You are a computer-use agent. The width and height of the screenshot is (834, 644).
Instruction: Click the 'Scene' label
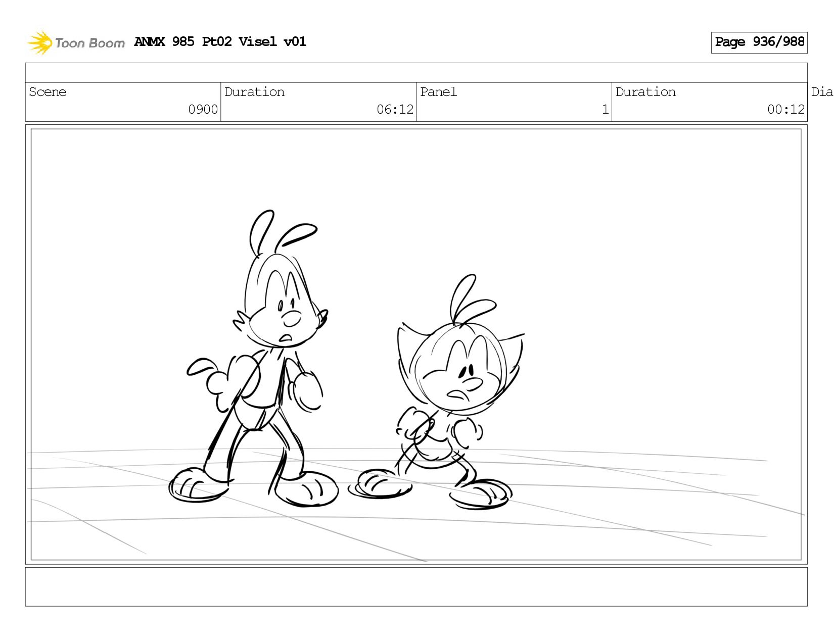click(x=48, y=92)
